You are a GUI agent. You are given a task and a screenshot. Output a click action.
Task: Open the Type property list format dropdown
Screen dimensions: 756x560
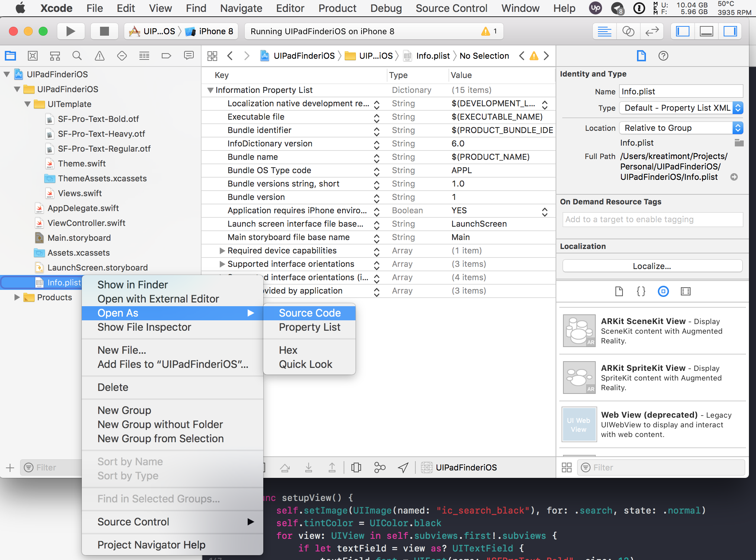[681, 108]
